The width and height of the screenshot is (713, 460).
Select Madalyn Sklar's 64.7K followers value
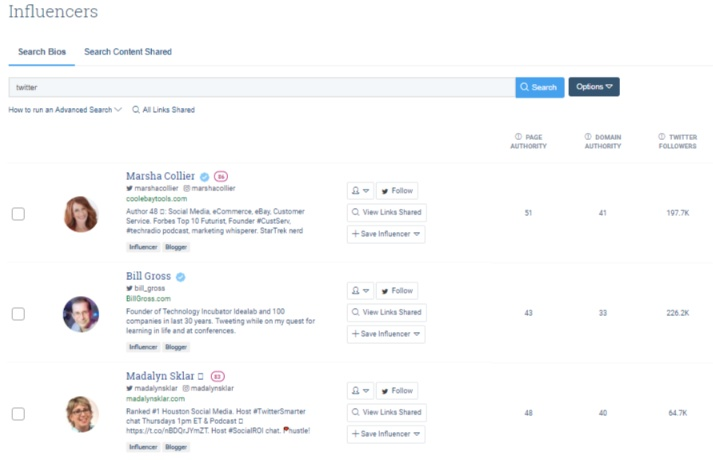tap(678, 413)
